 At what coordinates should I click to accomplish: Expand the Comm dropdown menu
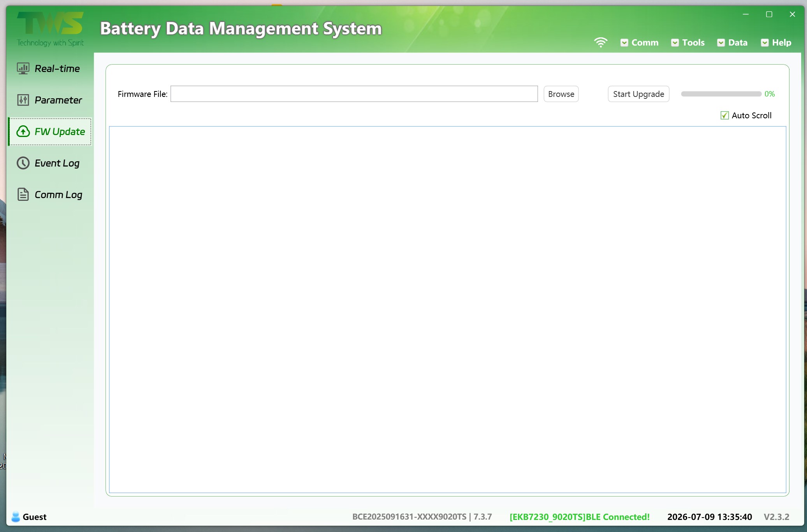coord(639,42)
